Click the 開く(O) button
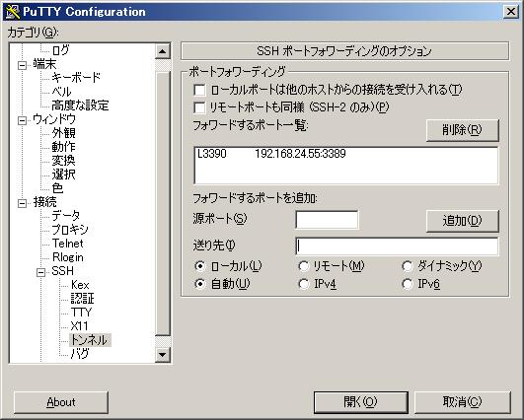This screenshot has width=524, height=420. pos(361,402)
